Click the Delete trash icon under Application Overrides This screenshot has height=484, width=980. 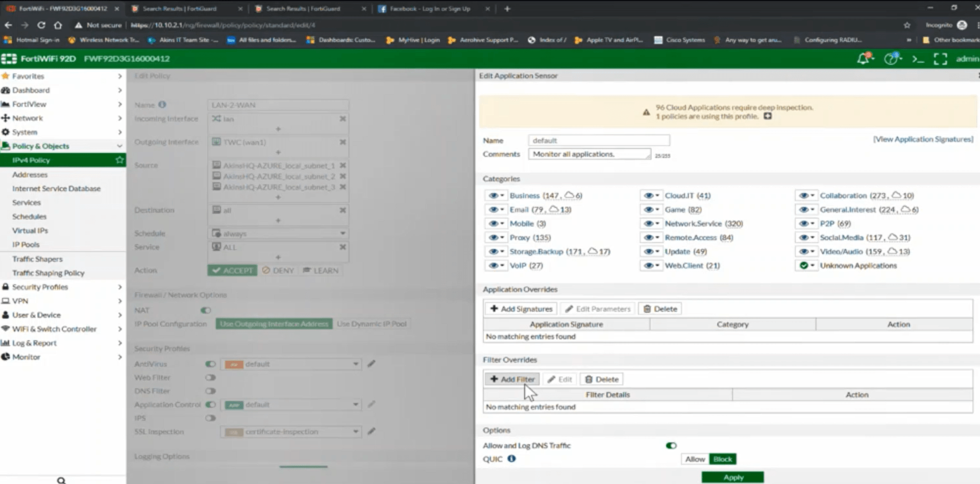pyautogui.click(x=659, y=309)
